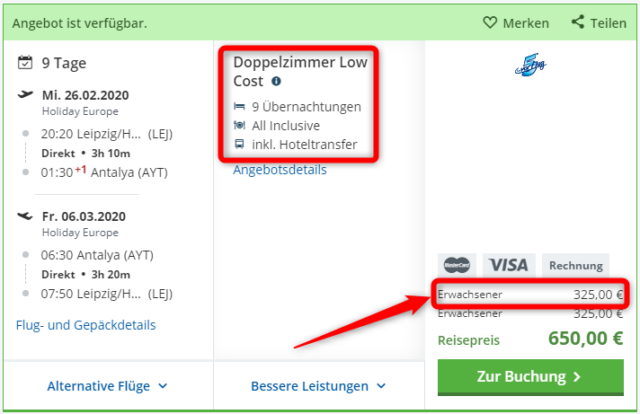Click the Teilen share icon

click(x=578, y=22)
